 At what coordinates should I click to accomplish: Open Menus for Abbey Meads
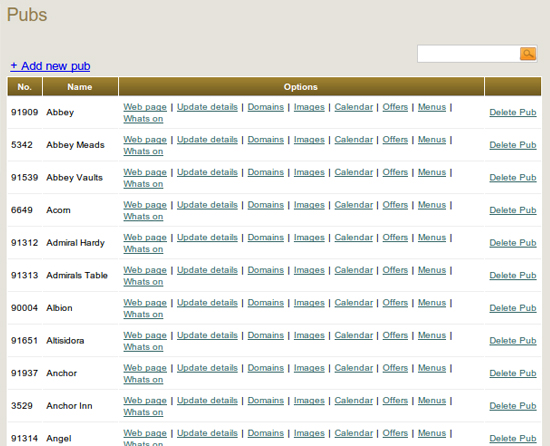pyautogui.click(x=432, y=140)
